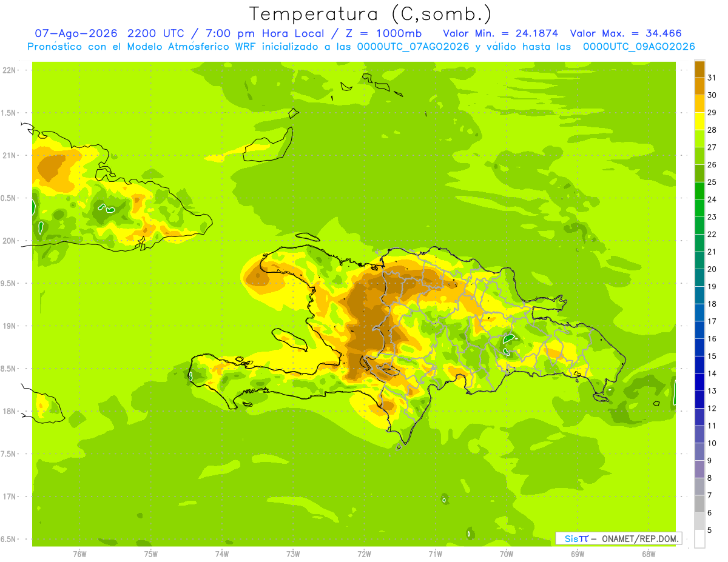Click the '15' legend label
The width and height of the screenshot is (728, 562).
(x=712, y=356)
